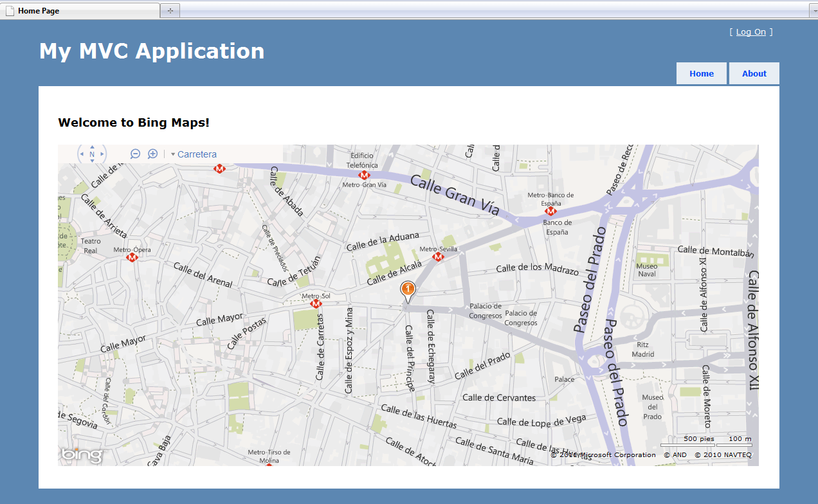Screen dimensions: 818x504
Task: Click metro icon near Calle de Abada
Action: pyautogui.click(x=220, y=168)
